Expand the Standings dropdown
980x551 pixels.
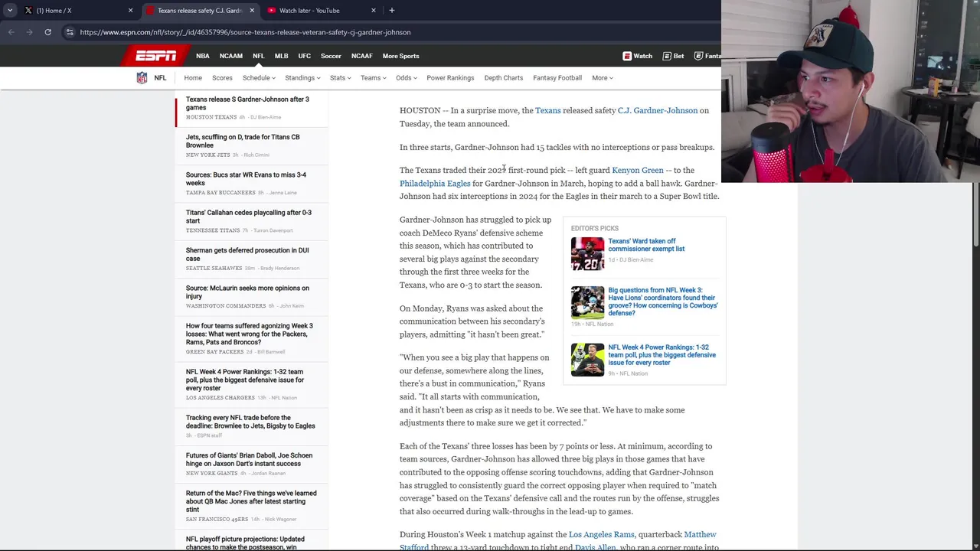point(302,78)
